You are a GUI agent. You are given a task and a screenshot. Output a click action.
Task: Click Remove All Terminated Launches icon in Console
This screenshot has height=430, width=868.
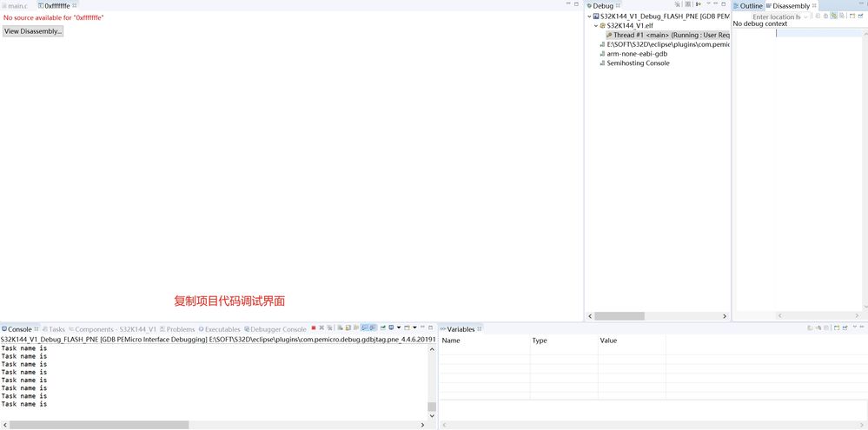330,327
